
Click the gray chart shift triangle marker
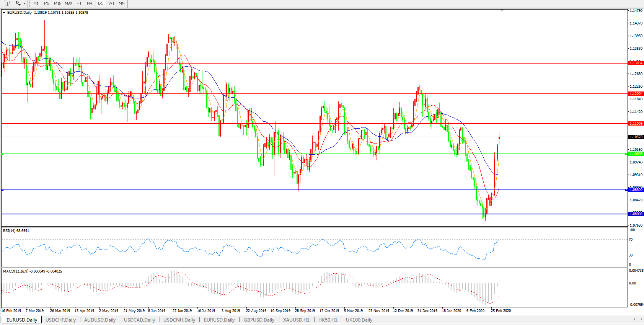[x=502, y=11]
